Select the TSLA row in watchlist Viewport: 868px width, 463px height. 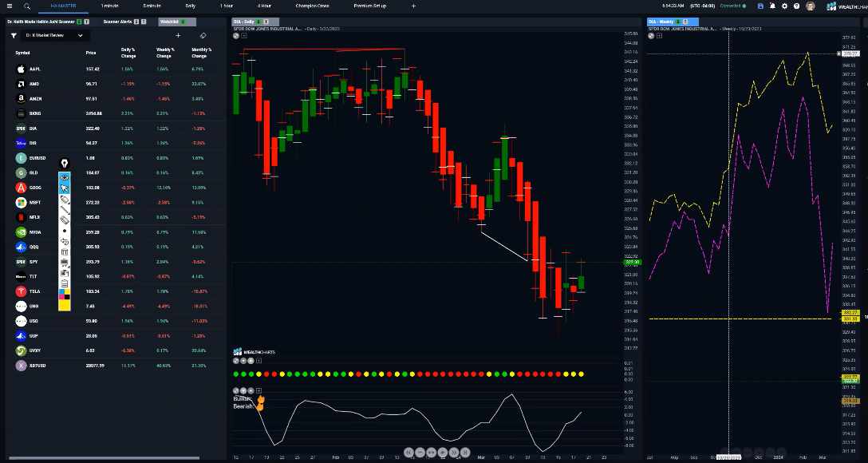click(116, 291)
